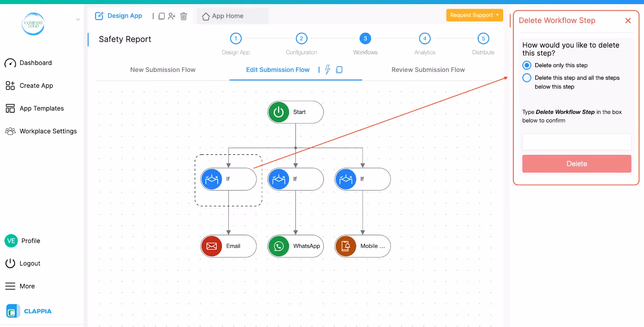Switch to Edit Submission Flow tab

pos(278,70)
